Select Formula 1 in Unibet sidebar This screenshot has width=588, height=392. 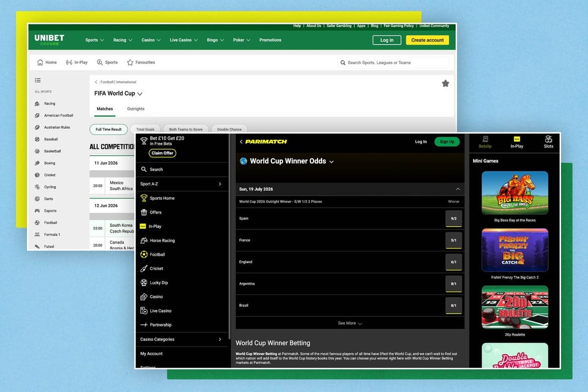point(48,234)
